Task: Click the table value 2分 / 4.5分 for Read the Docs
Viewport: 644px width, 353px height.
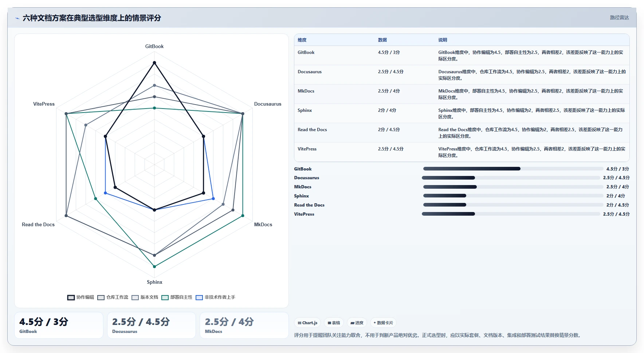Action: tap(389, 130)
